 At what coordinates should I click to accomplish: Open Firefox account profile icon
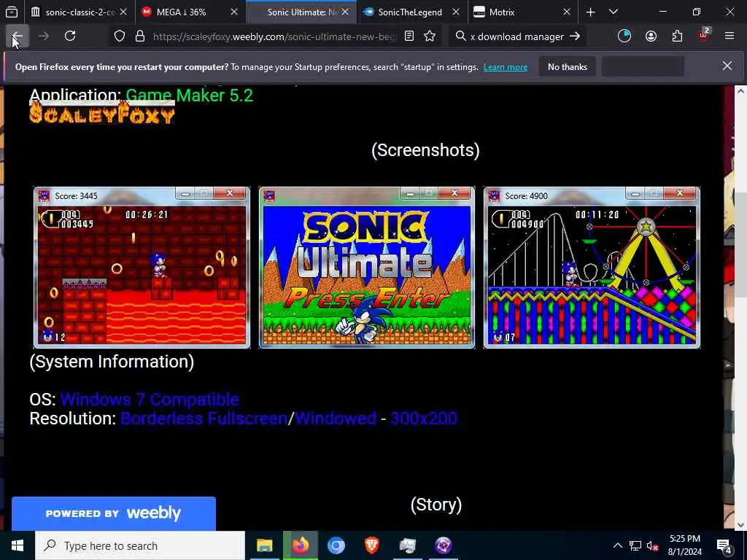click(x=651, y=36)
